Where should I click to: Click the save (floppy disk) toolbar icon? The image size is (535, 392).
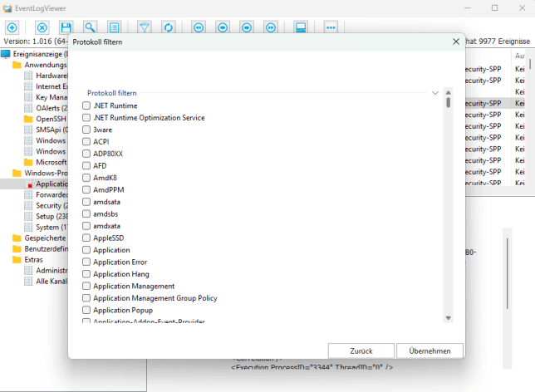point(66,27)
